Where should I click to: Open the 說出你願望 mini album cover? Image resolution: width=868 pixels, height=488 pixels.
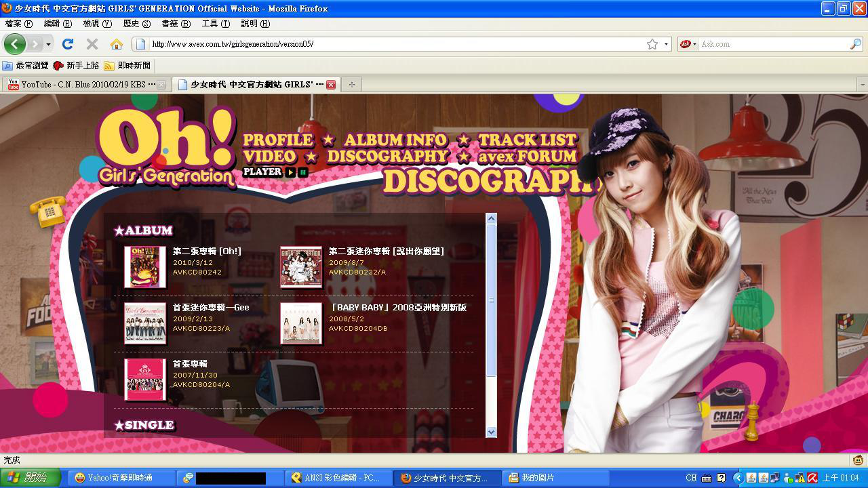(x=301, y=267)
